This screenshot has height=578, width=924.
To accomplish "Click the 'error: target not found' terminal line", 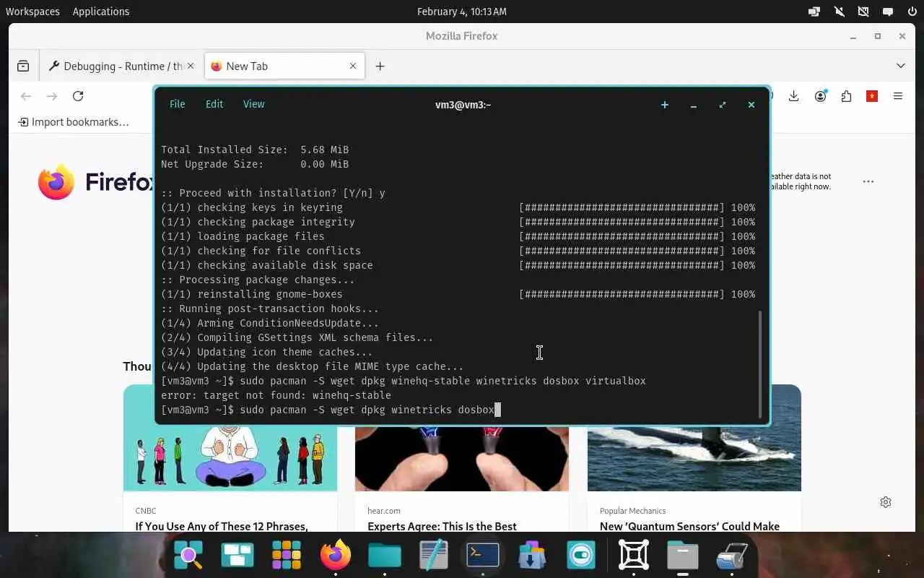I will [x=276, y=395].
